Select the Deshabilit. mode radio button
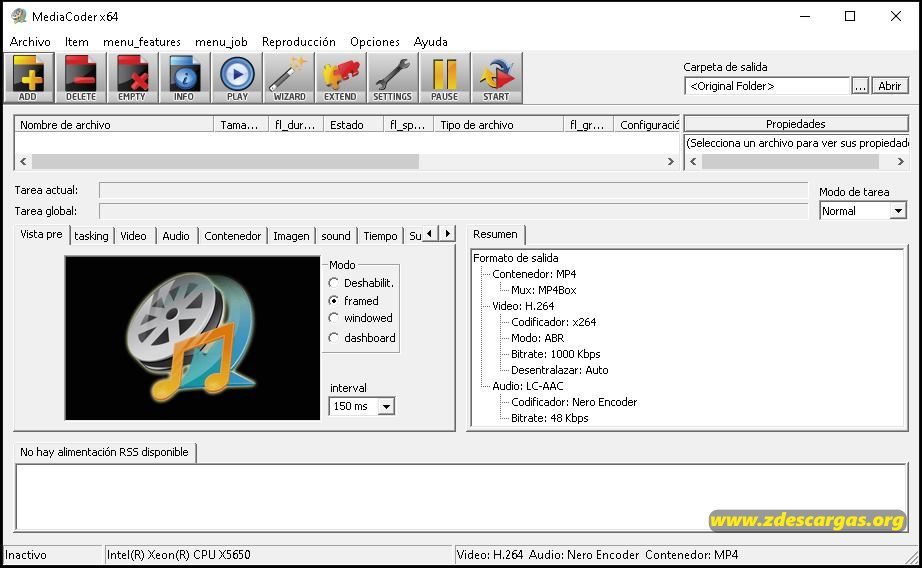Viewport: 922px width, 568px height. point(333,283)
